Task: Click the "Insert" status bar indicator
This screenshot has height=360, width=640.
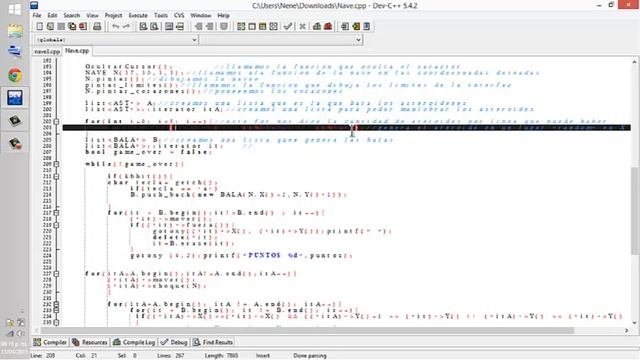Action: click(262, 356)
